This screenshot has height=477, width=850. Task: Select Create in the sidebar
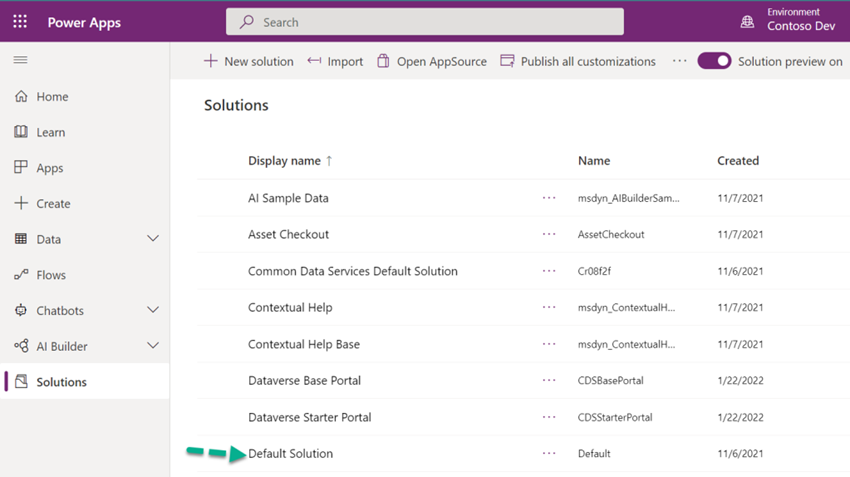pyautogui.click(x=53, y=204)
